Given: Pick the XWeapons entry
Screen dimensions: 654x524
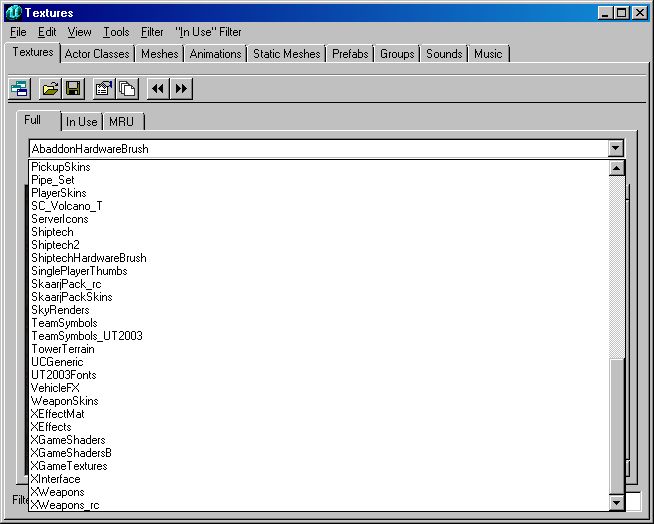Looking at the screenshot, I should tap(319, 492).
